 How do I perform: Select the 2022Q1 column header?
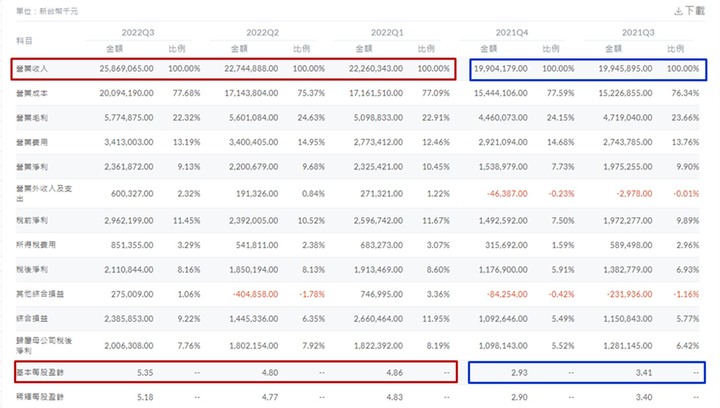387,33
